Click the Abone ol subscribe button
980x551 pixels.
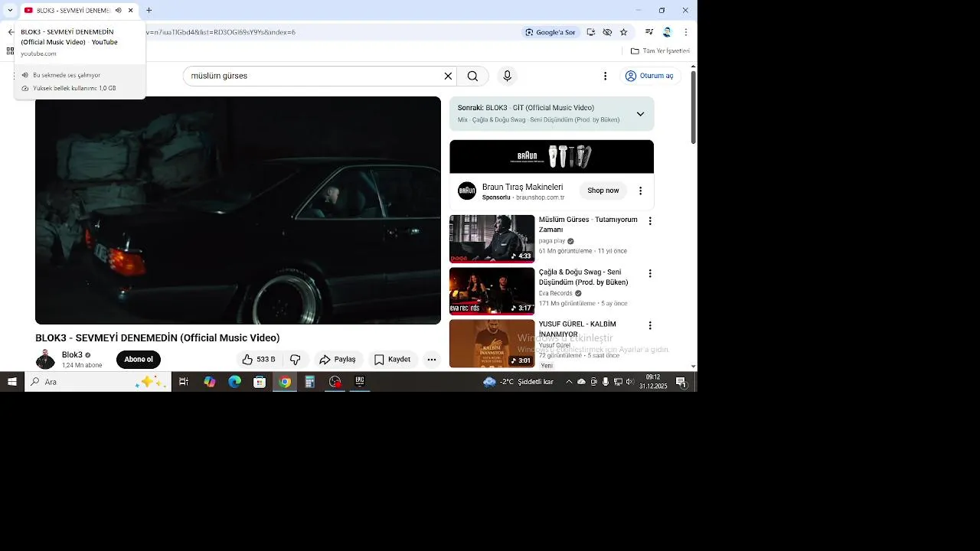click(x=139, y=360)
